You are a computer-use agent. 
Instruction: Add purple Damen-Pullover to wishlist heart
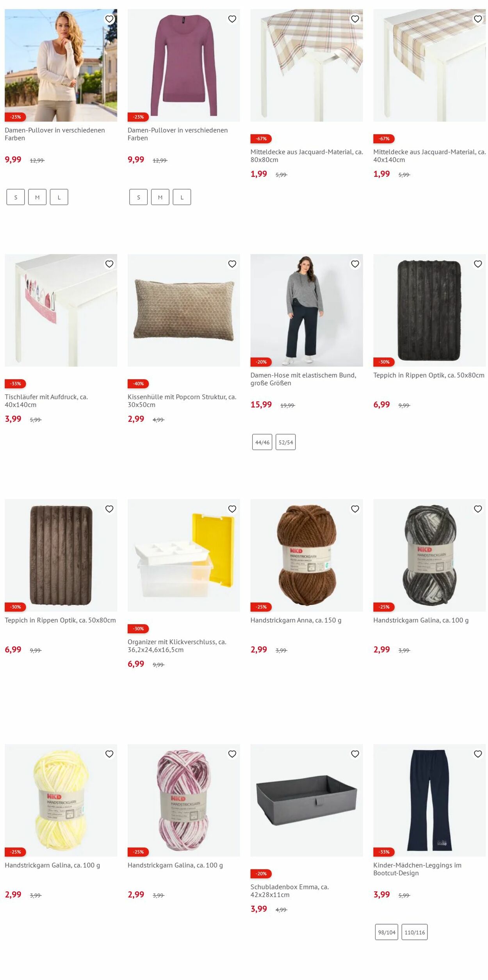pos(232,19)
